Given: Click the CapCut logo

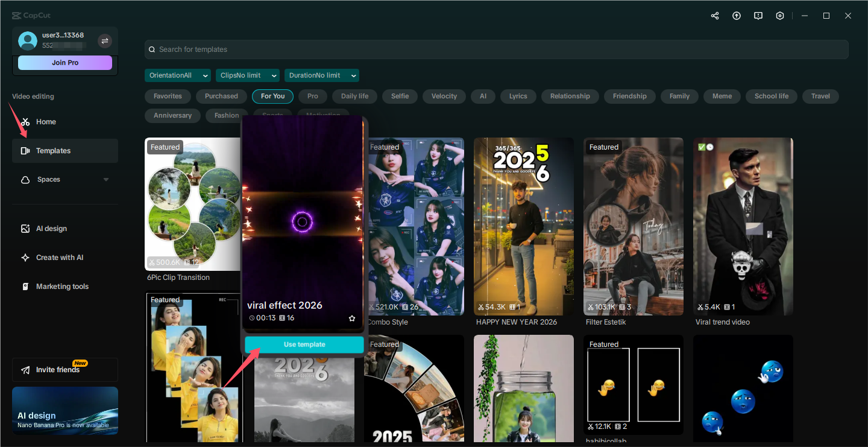Looking at the screenshot, I should click(x=30, y=16).
